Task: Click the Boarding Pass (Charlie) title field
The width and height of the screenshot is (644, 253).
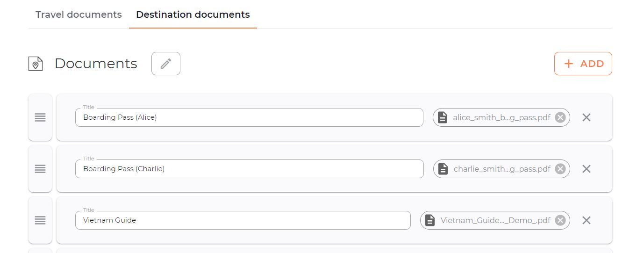Action: [x=250, y=169]
